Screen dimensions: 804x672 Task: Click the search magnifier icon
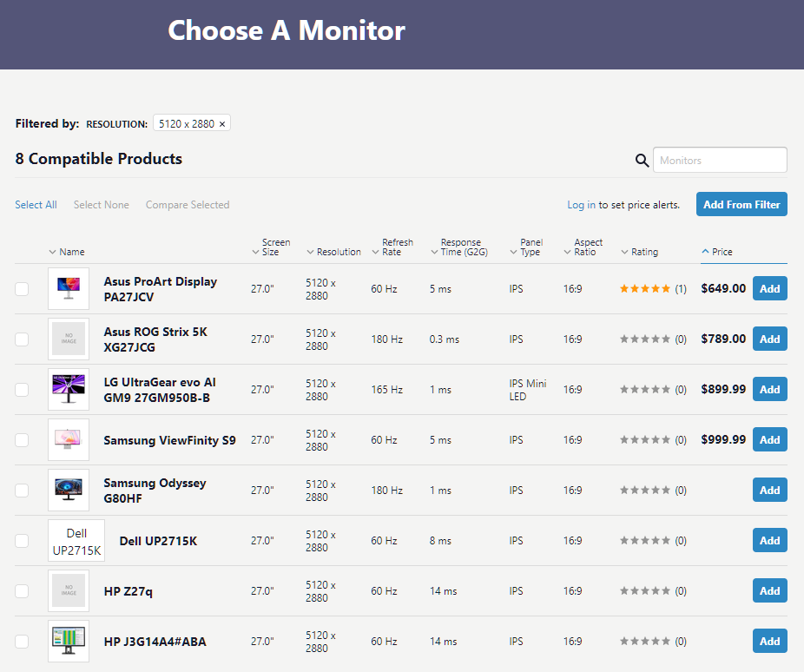(x=642, y=161)
